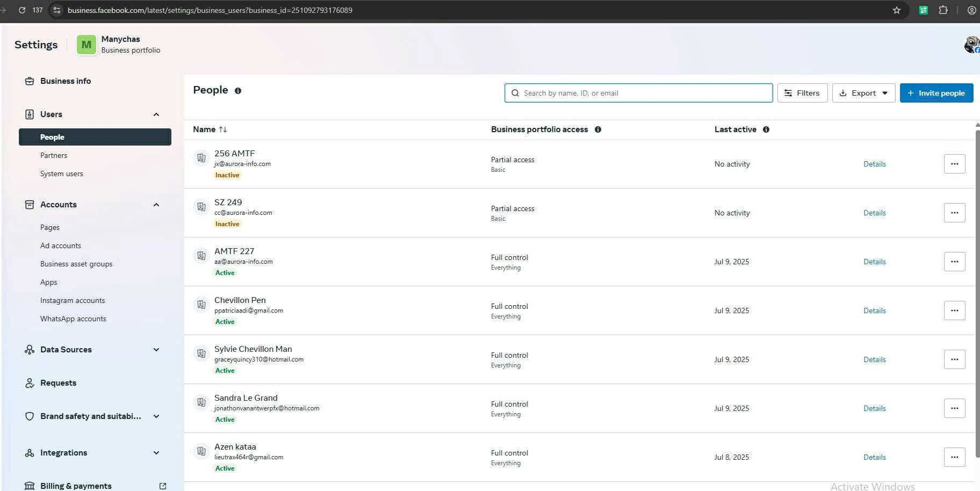Click the Settings heading
The image size is (980, 491).
click(x=36, y=45)
